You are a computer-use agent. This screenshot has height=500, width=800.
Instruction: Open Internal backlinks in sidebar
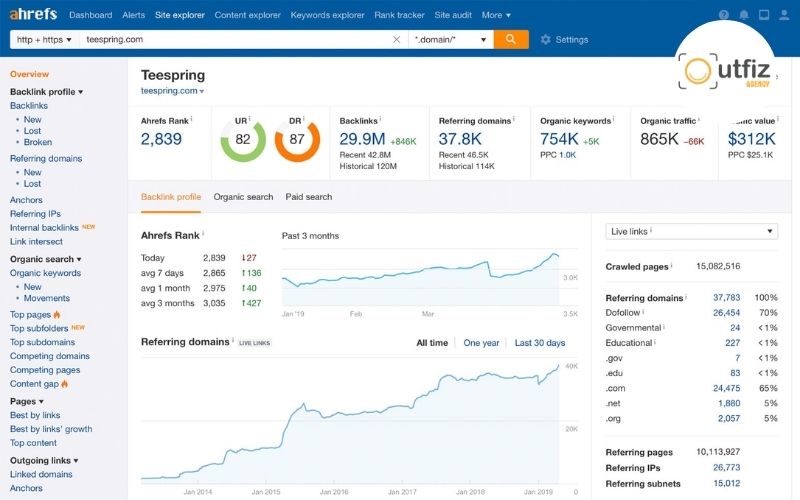point(44,228)
